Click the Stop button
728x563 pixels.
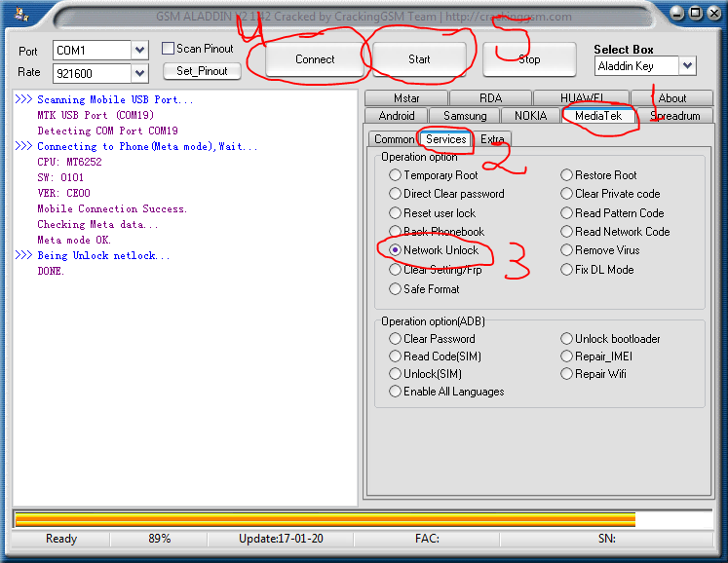coord(529,59)
